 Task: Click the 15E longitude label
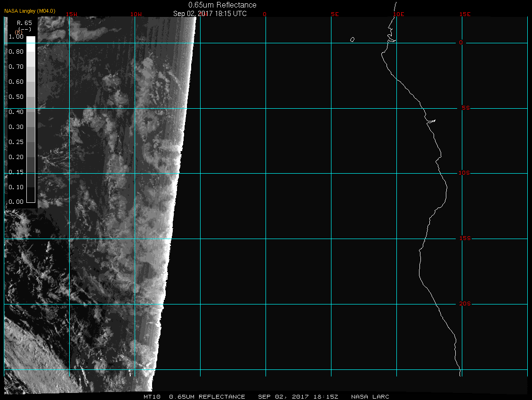[x=465, y=14]
